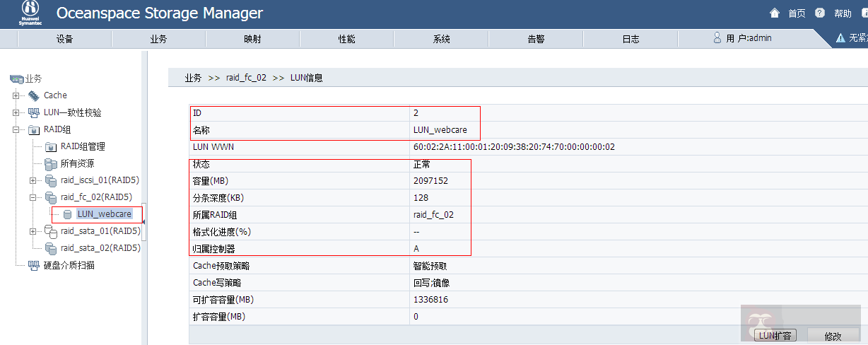Click the Oceanspace Storage Manager title
Viewport: 868px width, 345px height.
coord(159,13)
